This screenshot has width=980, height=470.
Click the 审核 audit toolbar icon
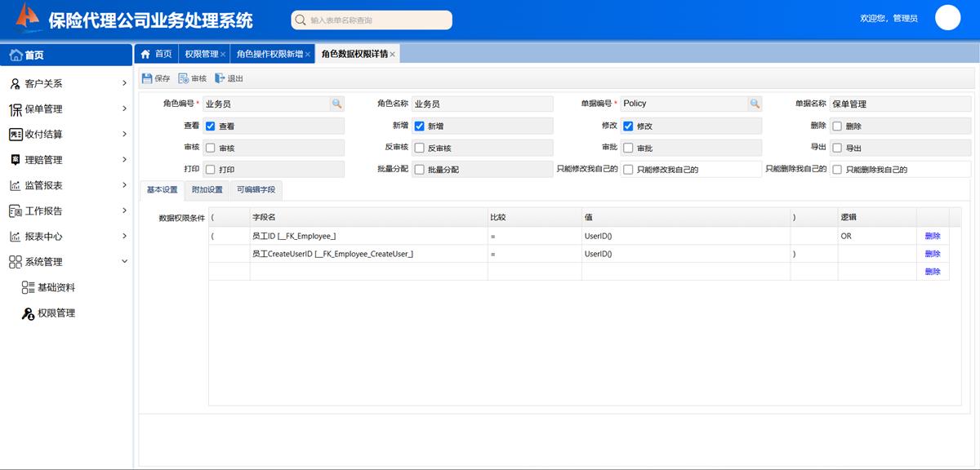pos(184,78)
